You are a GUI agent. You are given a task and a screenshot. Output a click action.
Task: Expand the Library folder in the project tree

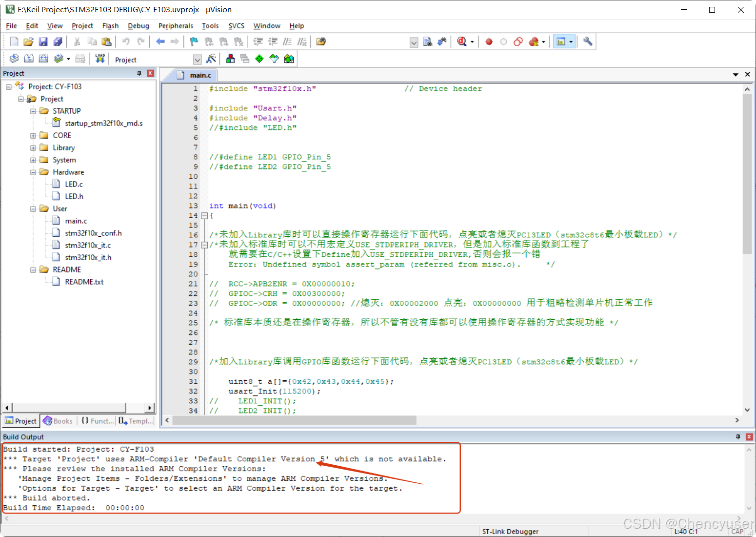point(33,148)
